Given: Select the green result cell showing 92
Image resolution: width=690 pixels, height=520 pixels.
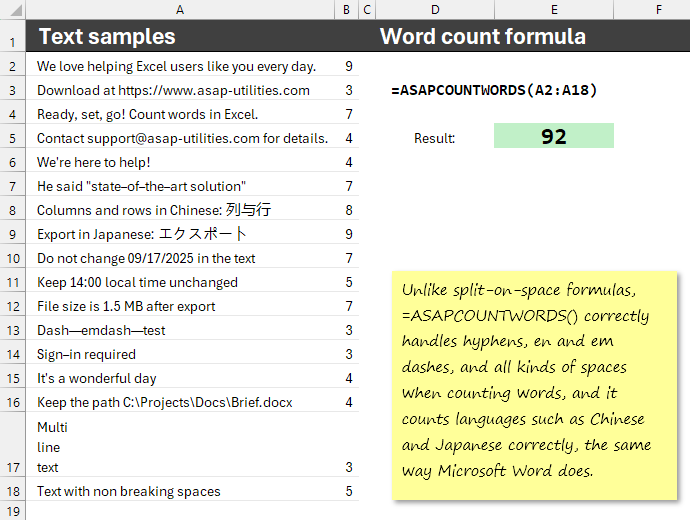Looking at the screenshot, I should pyautogui.click(x=554, y=135).
